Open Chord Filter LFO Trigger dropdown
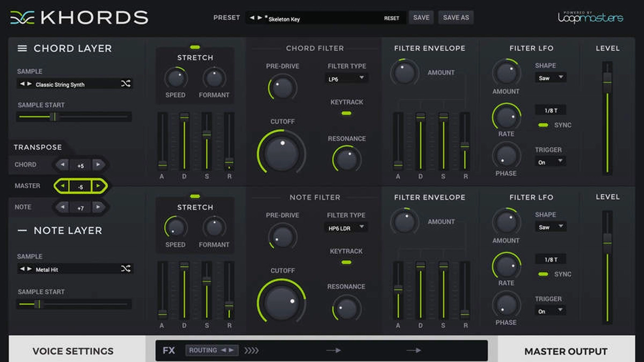644x362 pixels. click(x=550, y=161)
